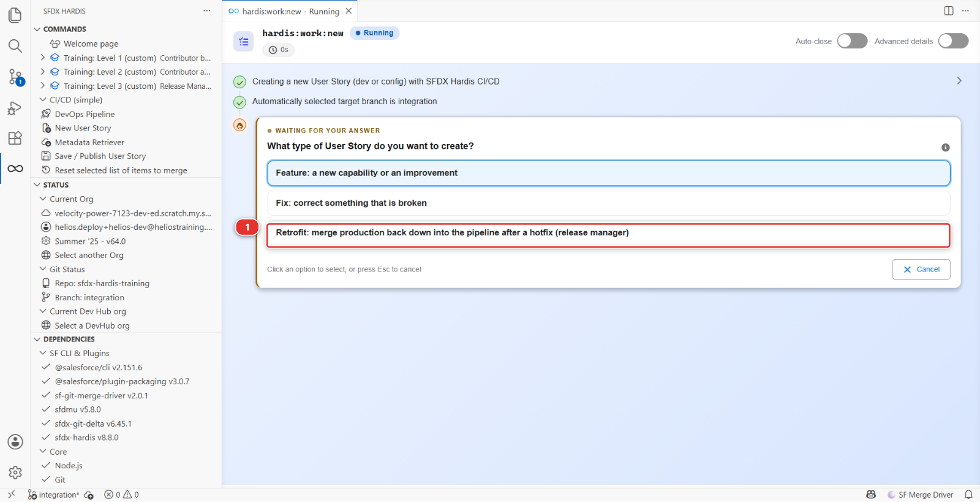Run Reset selected list of items to merge
Screen dimensions: 980x502
click(121, 170)
